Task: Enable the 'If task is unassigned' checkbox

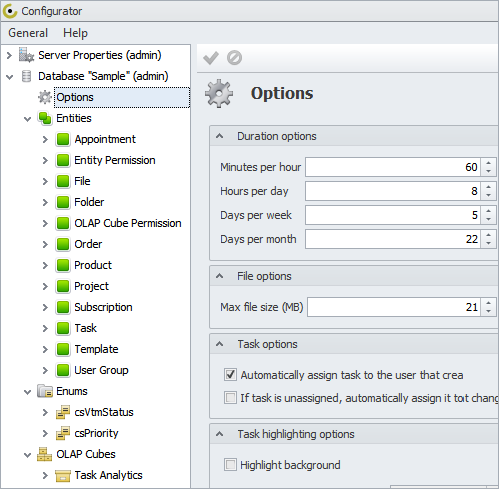Action: click(230, 398)
